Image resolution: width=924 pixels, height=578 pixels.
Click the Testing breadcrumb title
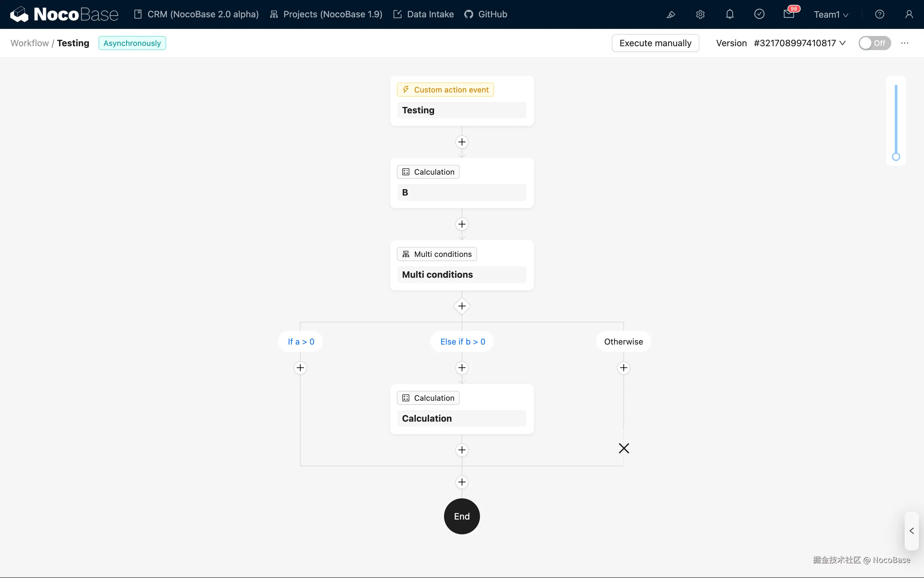tap(73, 43)
